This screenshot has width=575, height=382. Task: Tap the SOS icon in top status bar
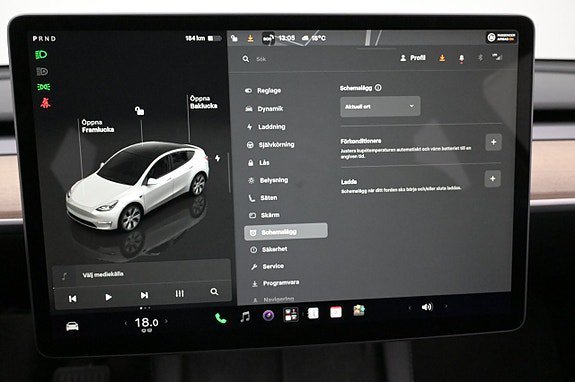coord(268,38)
